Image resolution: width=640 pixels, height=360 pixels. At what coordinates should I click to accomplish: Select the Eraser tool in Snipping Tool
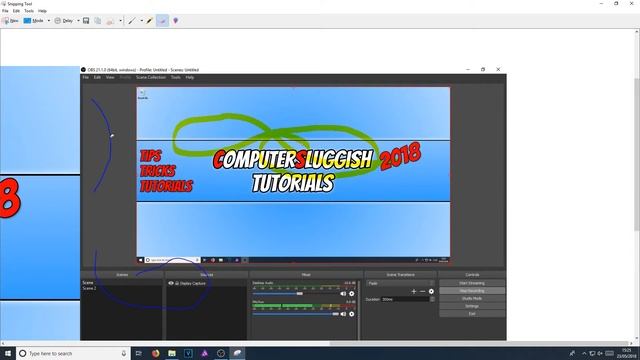162,20
